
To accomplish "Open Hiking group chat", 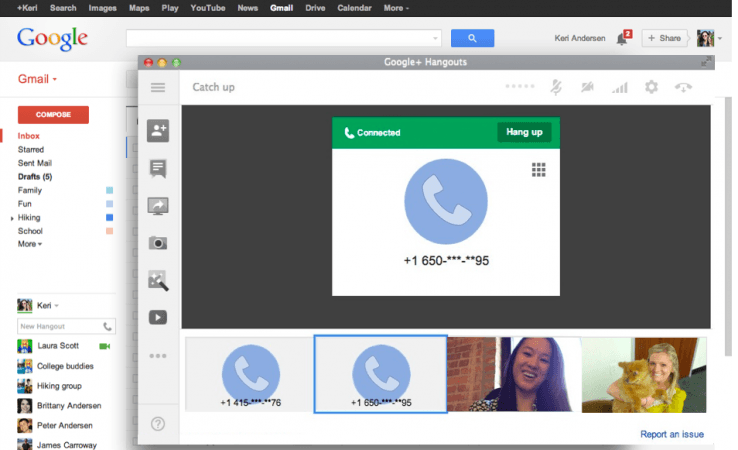I will [59, 386].
